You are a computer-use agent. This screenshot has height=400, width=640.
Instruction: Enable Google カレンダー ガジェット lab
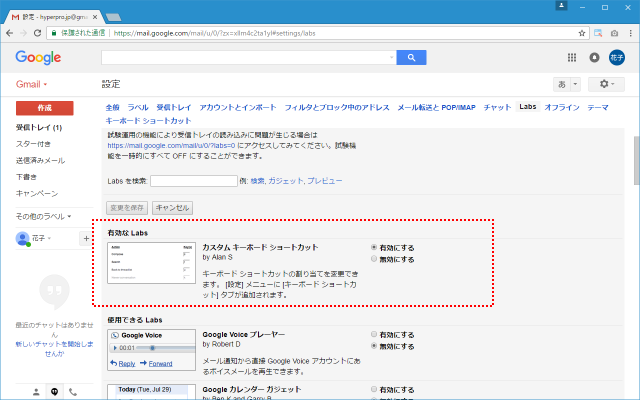pyautogui.click(x=373, y=389)
